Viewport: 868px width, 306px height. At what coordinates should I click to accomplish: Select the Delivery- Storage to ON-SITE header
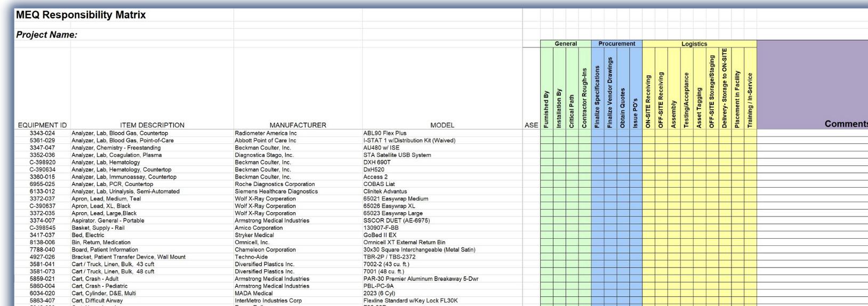click(x=725, y=88)
